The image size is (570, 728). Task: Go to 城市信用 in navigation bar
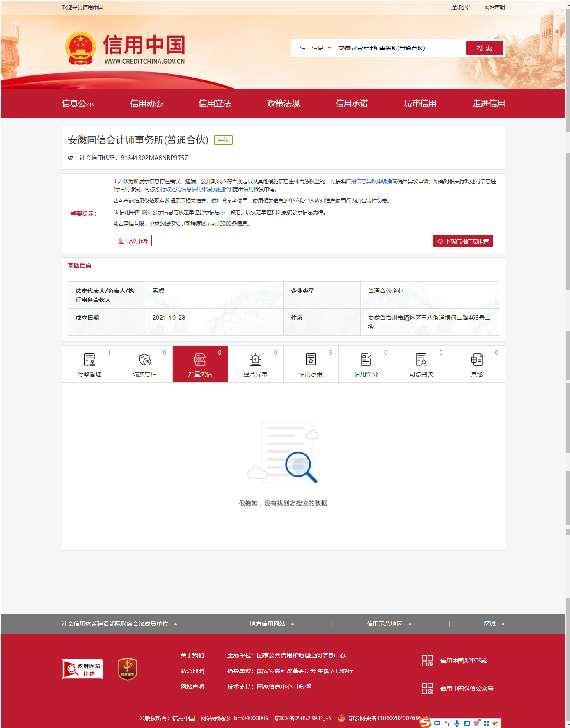pos(420,103)
